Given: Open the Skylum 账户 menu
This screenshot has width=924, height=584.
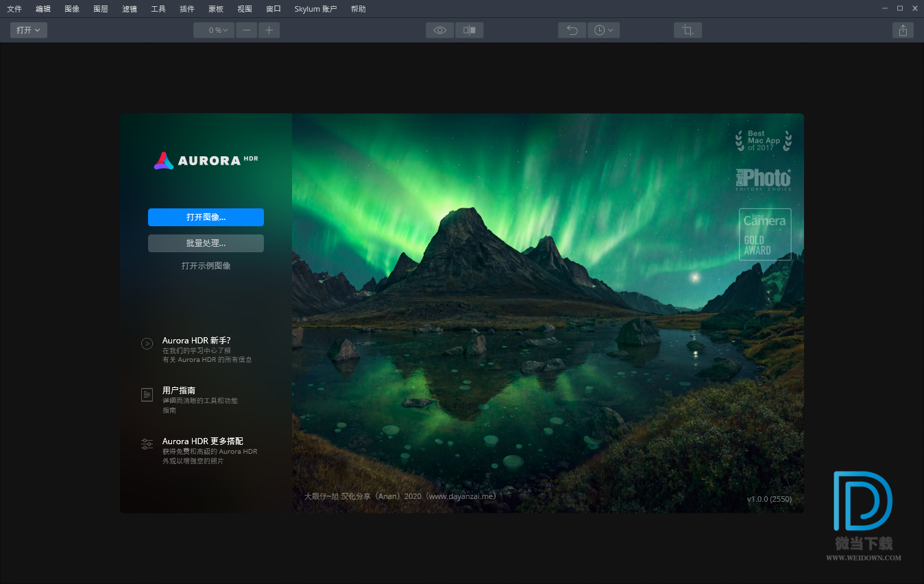Looking at the screenshot, I should tap(315, 9).
